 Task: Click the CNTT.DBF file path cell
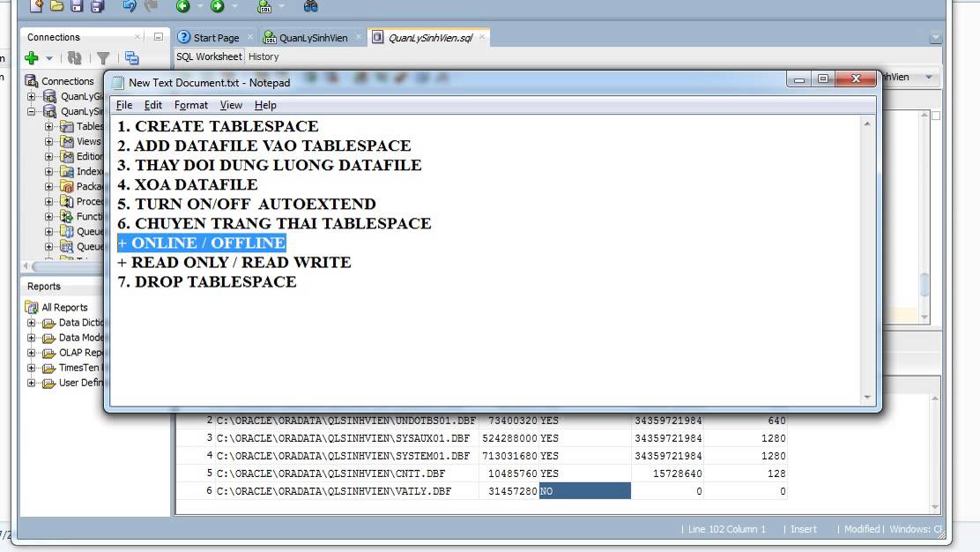347,474
